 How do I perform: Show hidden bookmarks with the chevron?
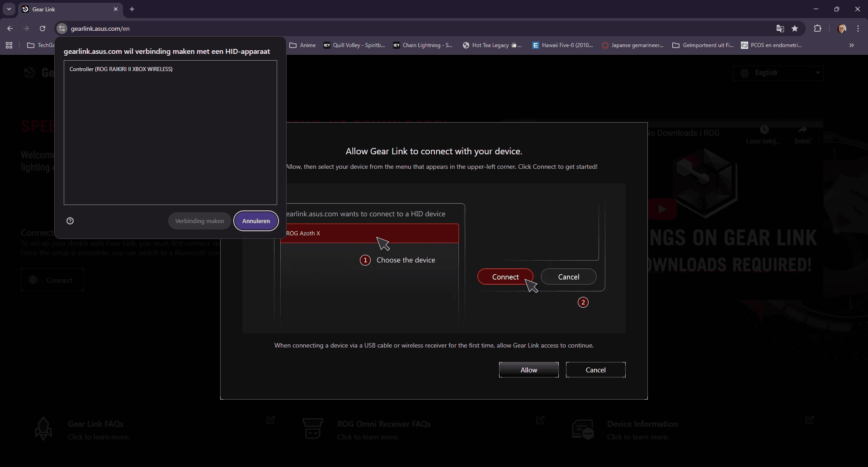click(851, 45)
